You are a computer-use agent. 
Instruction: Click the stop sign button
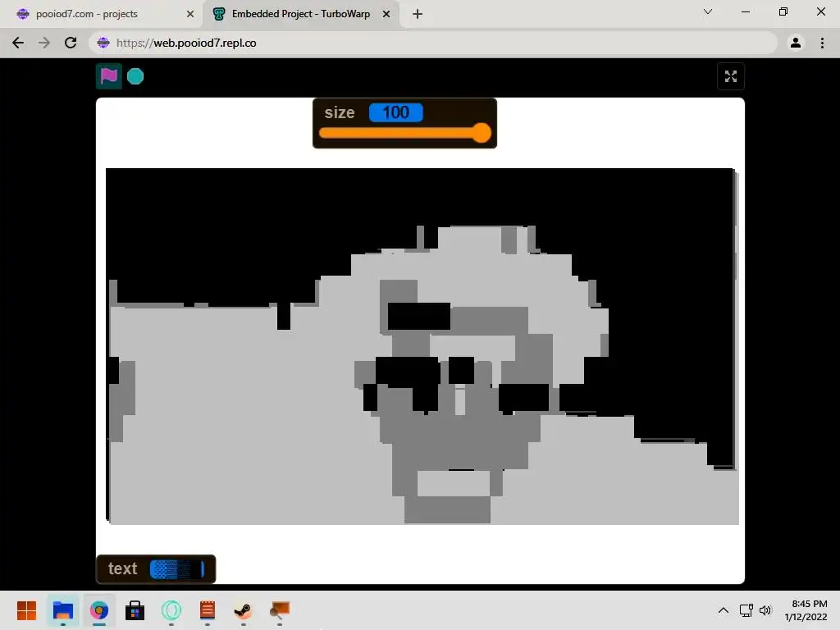click(x=135, y=76)
